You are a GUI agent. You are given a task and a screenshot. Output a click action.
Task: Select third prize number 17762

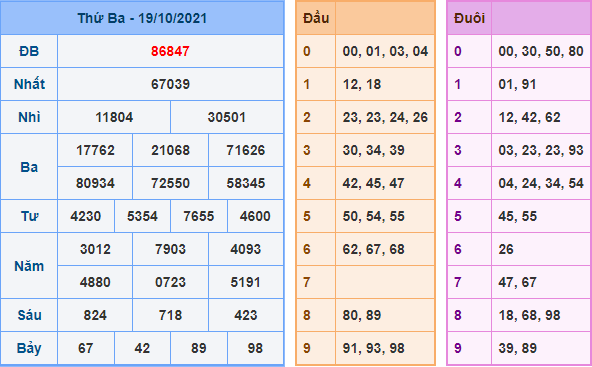(x=95, y=150)
